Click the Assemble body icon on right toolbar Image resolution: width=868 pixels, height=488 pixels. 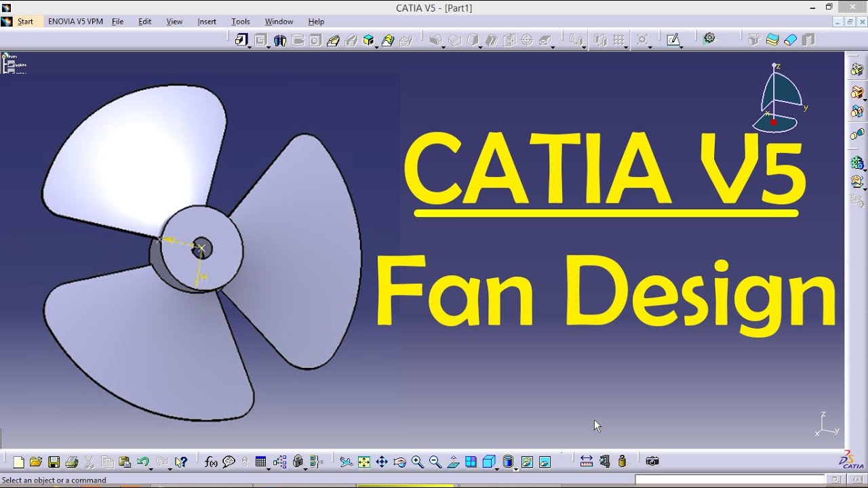[857, 70]
